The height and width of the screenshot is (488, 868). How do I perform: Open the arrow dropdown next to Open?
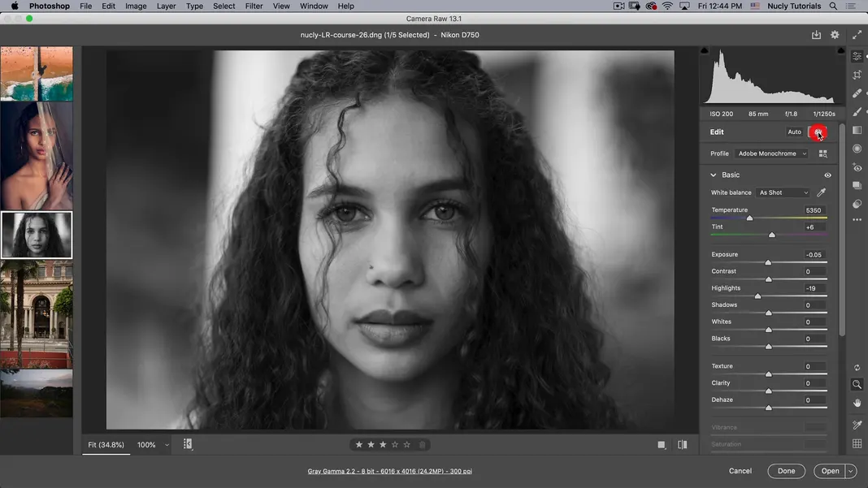point(851,471)
